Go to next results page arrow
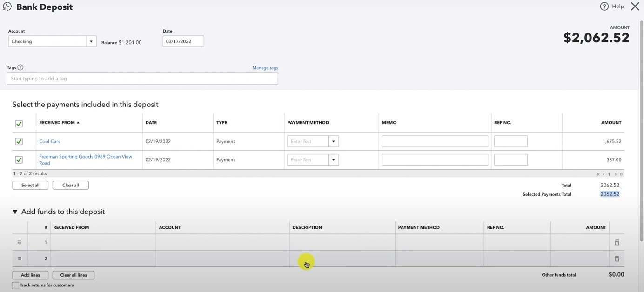The image size is (644, 292). pyautogui.click(x=615, y=174)
